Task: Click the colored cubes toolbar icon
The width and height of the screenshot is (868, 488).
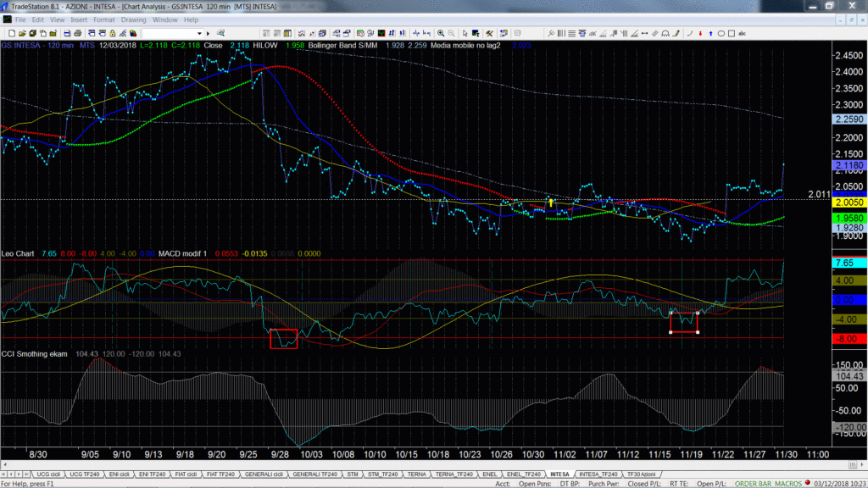Action: [133, 33]
